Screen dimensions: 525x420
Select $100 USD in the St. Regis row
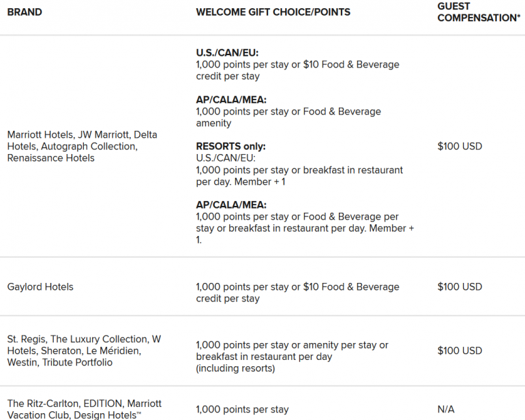point(460,350)
